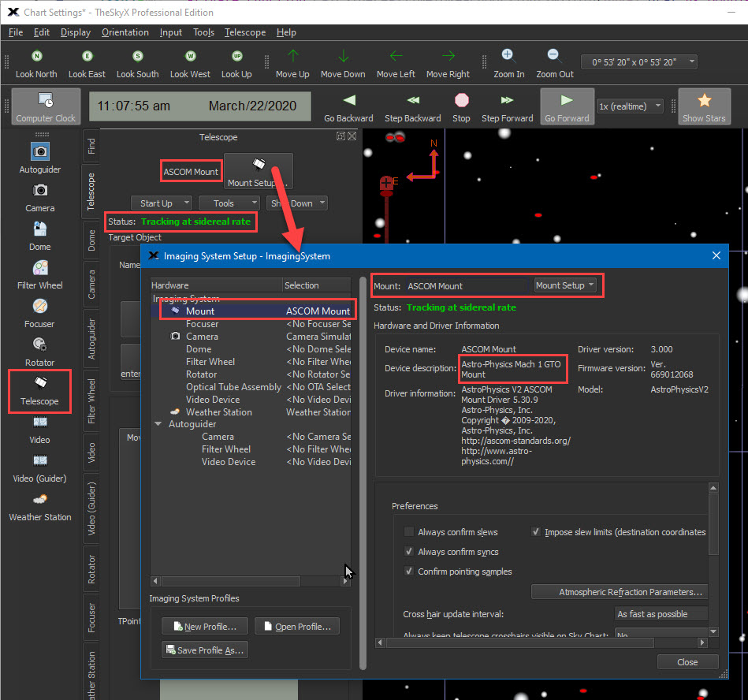Click the Close button in dialog
The image size is (748, 700).
687,662
